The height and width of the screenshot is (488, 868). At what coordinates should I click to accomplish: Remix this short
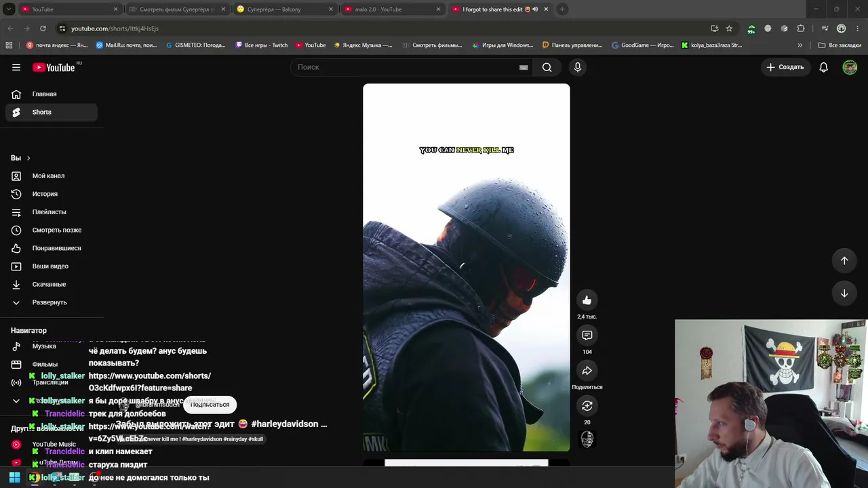[x=587, y=406]
